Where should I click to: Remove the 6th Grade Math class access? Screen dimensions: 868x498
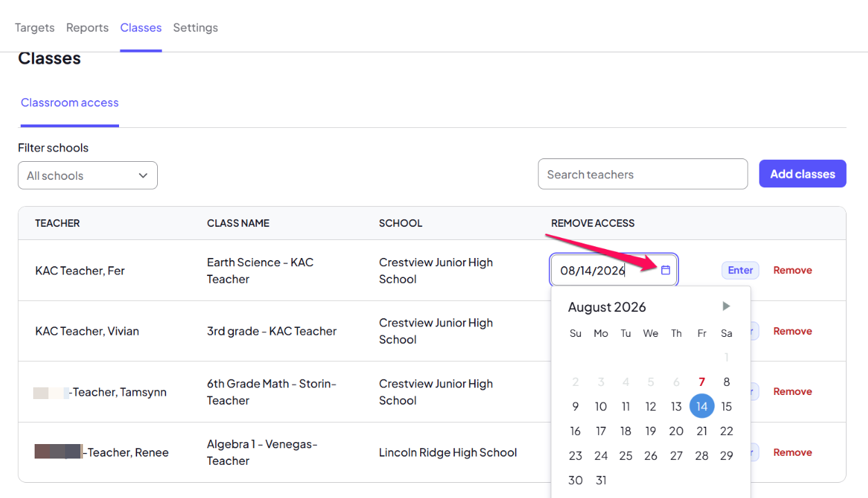tap(793, 391)
